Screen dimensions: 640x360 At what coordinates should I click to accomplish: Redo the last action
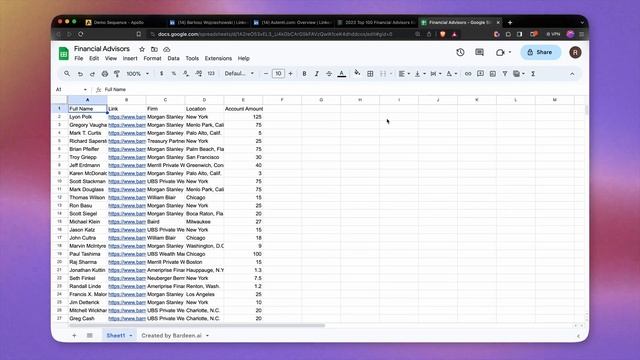click(x=92, y=74)
